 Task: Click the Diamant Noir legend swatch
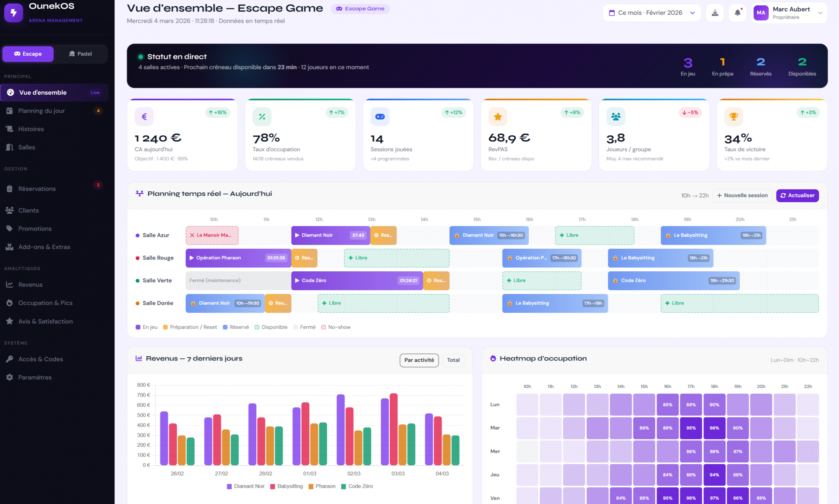pyautogui.click(x=229, y=486)
